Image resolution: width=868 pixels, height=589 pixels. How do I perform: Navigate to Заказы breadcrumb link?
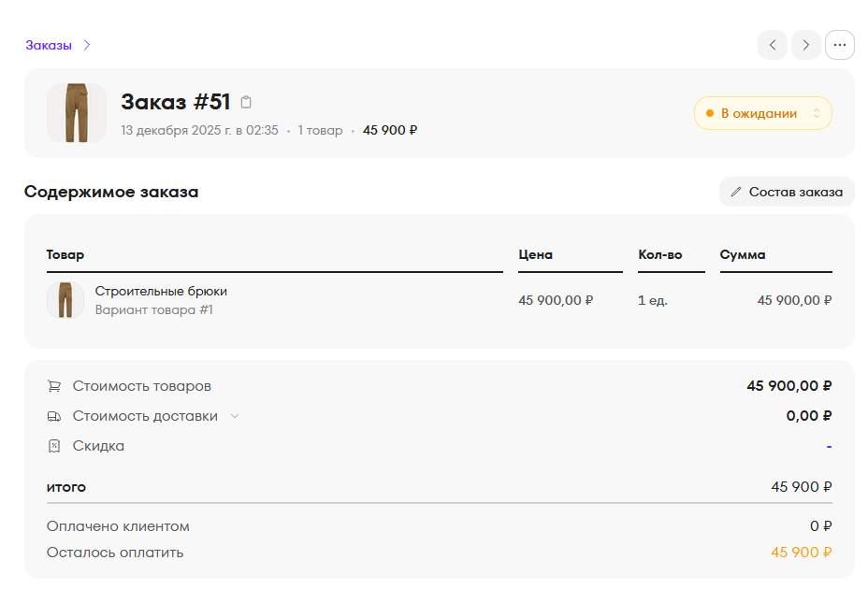tap(49, 45)
